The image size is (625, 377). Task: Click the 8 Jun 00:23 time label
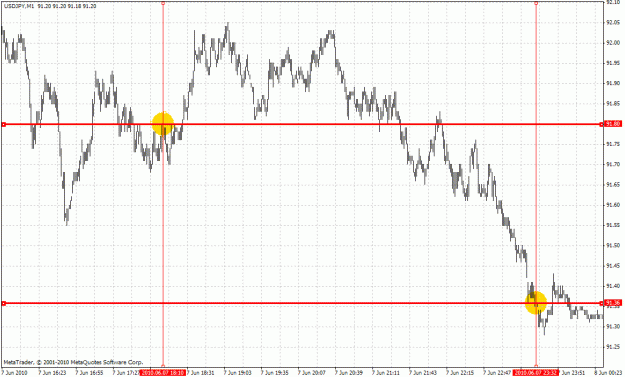tap(608, 373)
